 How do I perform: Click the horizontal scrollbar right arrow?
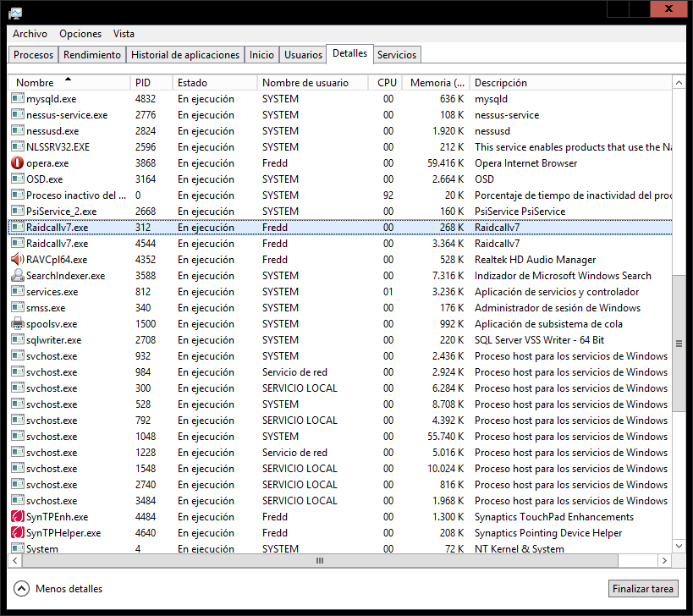[664, 561]
